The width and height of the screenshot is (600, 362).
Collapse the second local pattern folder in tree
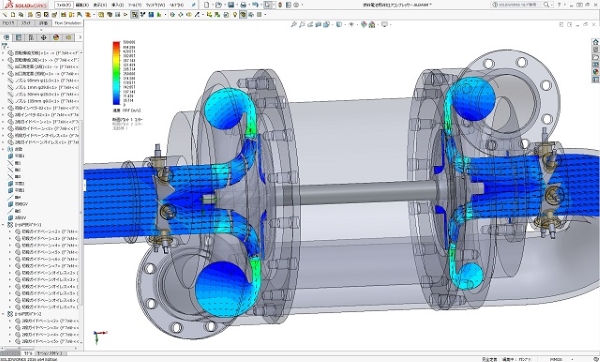click(3, 314)
